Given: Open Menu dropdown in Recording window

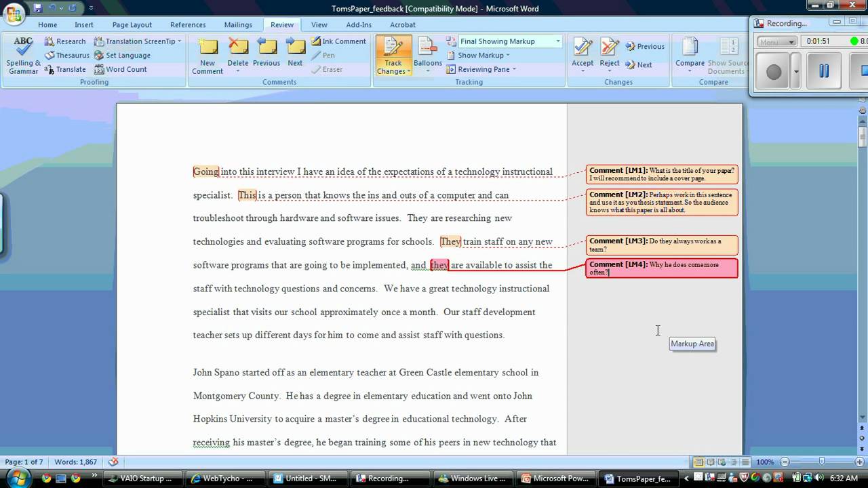Looking at the screenshot, I should tap(778, 41).
